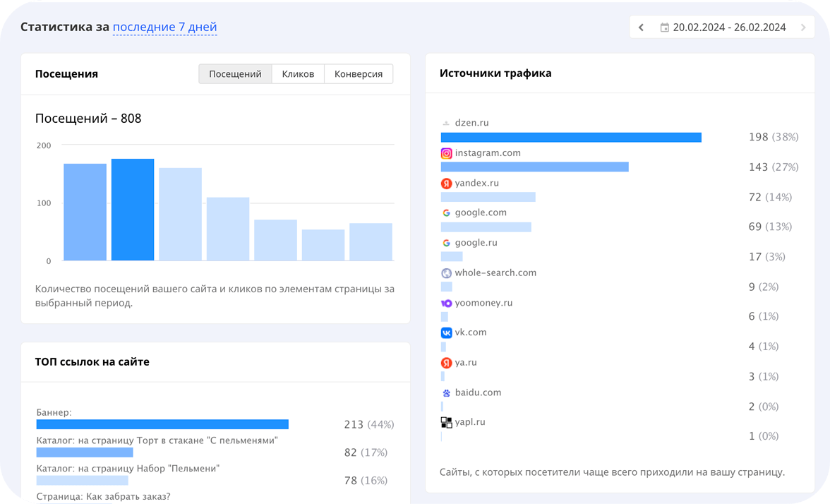Click the whole-search.com globe icon
The height and width of the screenshot is (504, 830).
[x=446, y=273]
